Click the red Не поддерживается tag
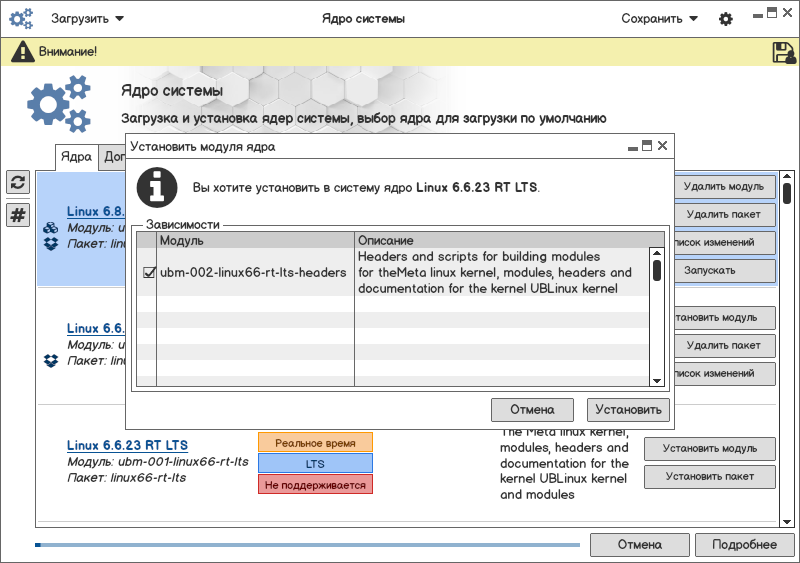The height and width of the screenshot is (563, 800). [x=315, y=484]
